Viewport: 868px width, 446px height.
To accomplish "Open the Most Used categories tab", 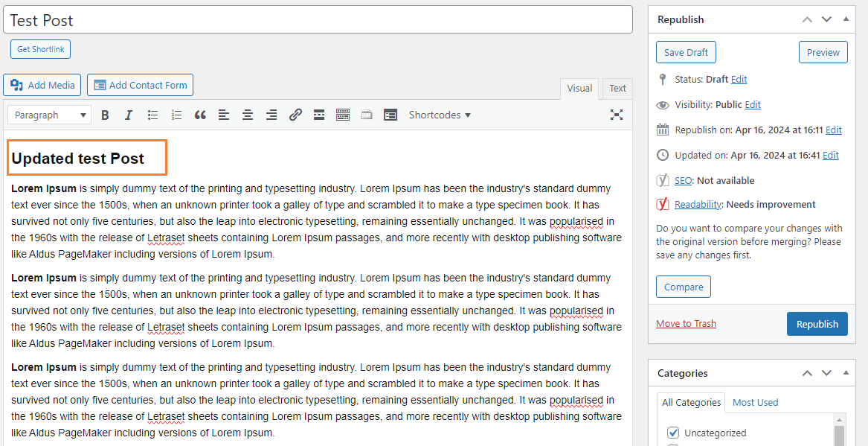I will click(x=755, y=402).
